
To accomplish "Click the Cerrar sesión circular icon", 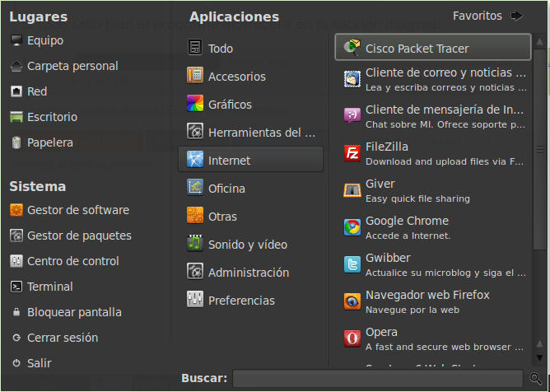I will click(16, 338).
